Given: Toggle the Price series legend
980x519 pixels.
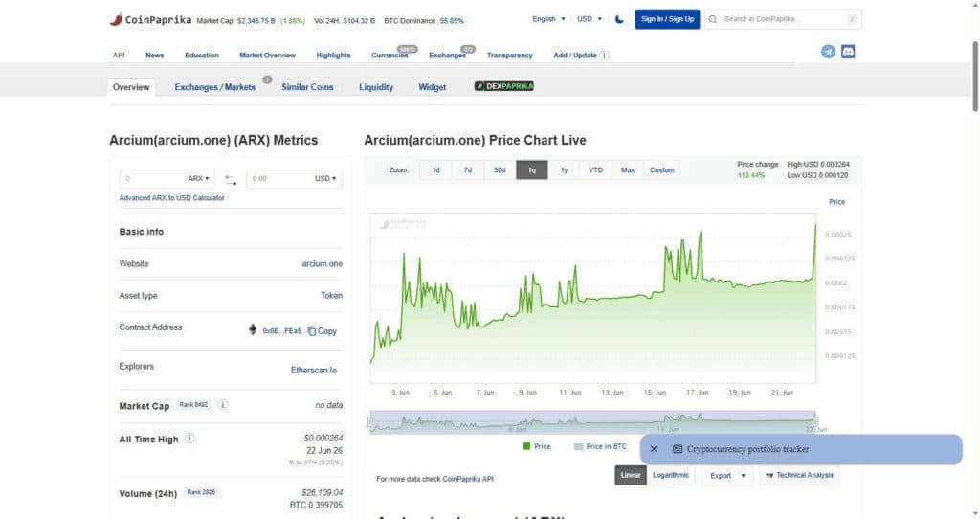Looking at the screenshot, I should [x=537, y=446].
